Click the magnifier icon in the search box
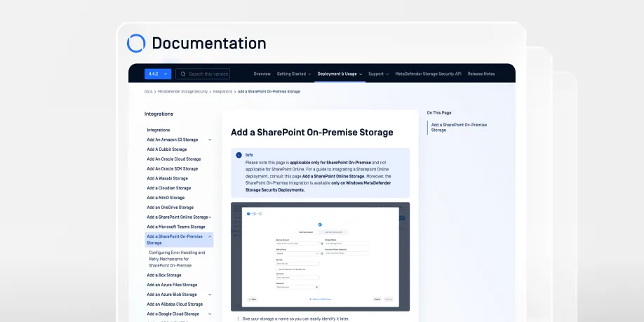This screenshot has width=644, height=322. pyautogui.click(x=183, y=74)
